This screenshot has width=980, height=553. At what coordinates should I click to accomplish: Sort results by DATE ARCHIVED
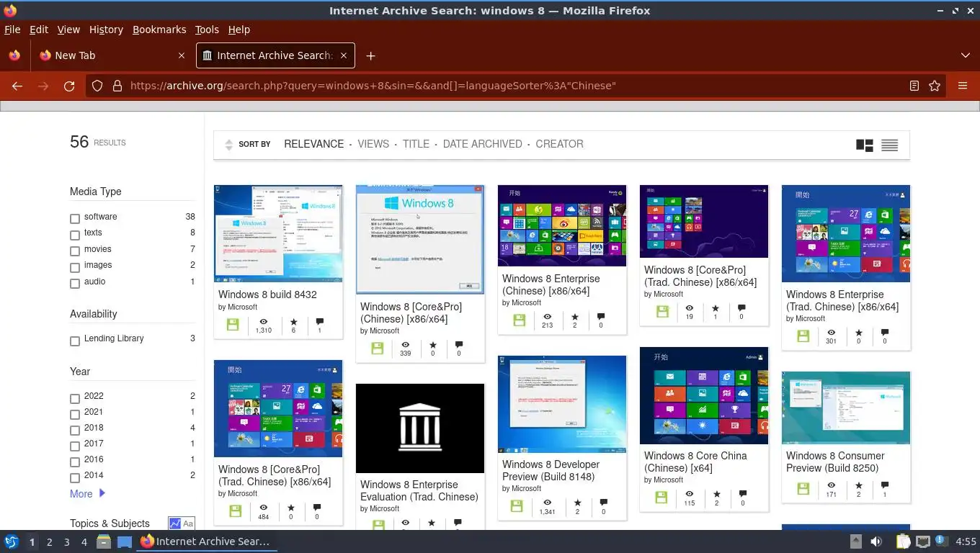[483, 144]
